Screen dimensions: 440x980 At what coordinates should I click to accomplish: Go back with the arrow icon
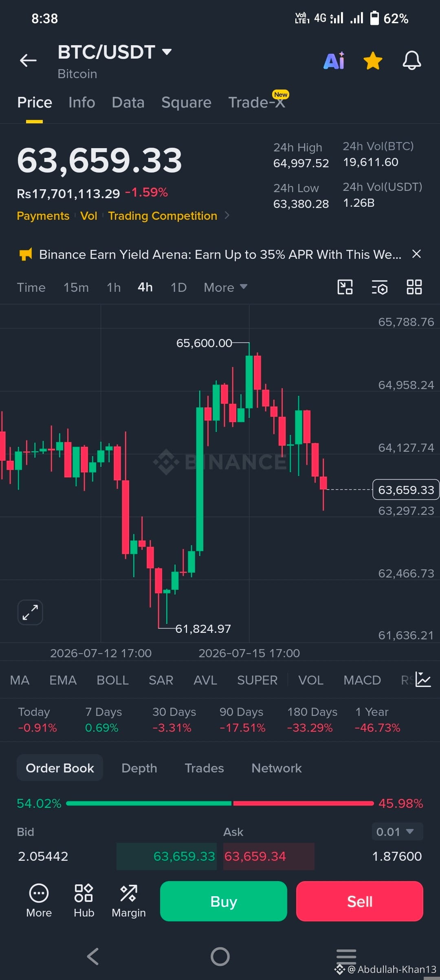click(x=28, y=61)
